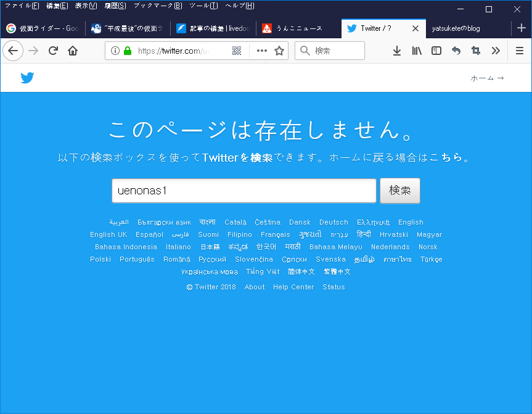Click the こちら link to return home

coord(446,157)
